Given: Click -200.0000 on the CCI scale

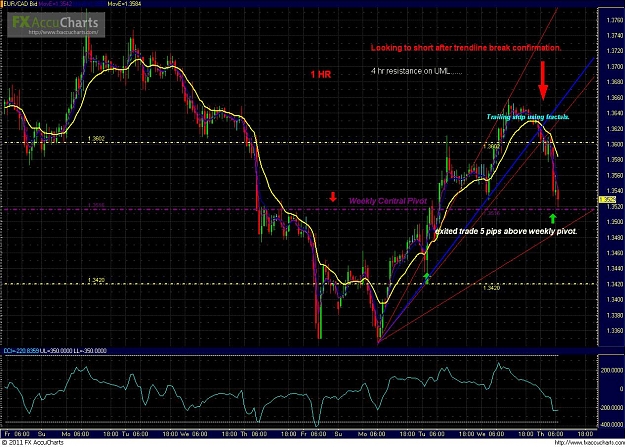Looking at the screenshot, I should [612, 408].
